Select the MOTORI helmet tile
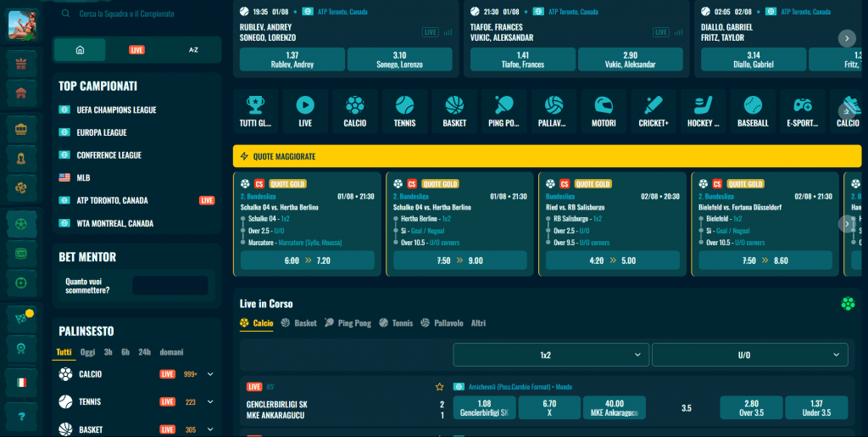 (604, 111)
